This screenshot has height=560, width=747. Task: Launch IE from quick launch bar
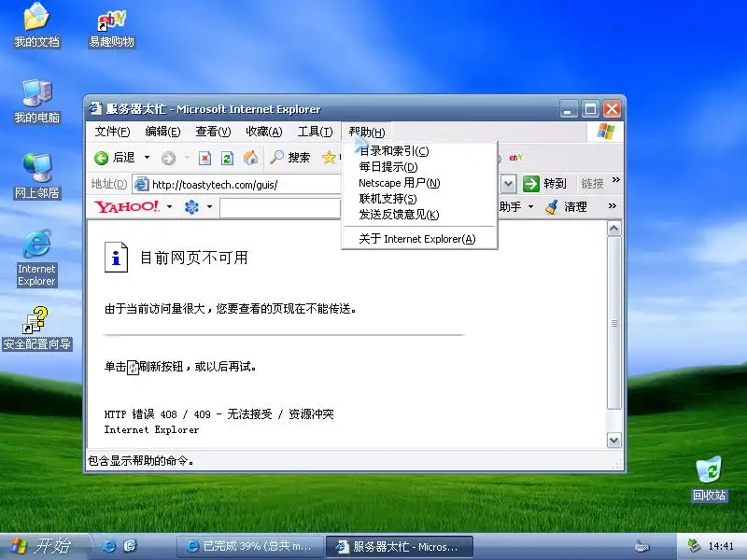(108, 546)
